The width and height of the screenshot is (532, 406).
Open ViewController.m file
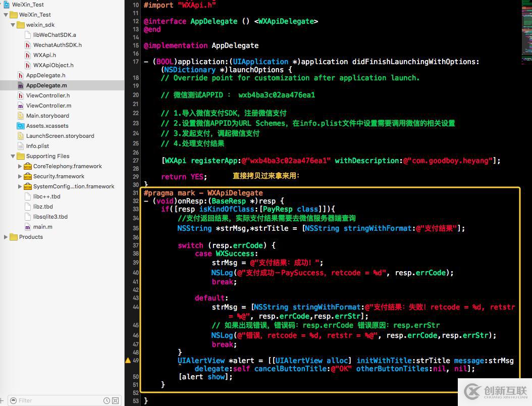coord(48,106)
